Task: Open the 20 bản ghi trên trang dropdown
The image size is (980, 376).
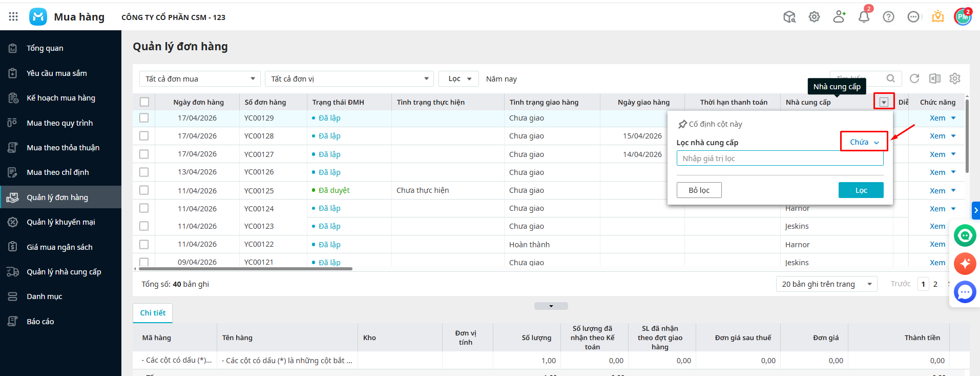Action: pyautogui.click(x=826, y=284)
